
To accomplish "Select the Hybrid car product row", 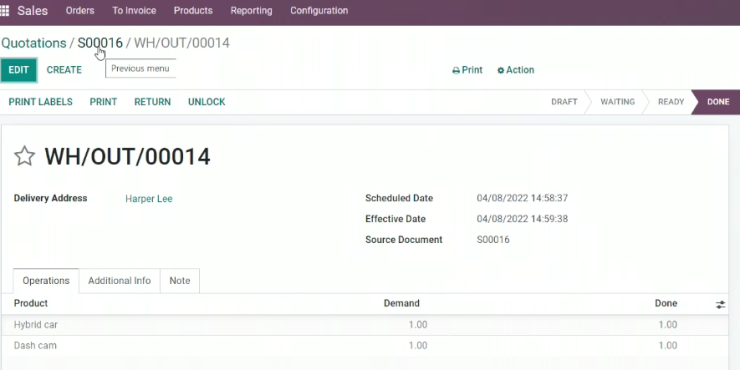I will (364, 325).
